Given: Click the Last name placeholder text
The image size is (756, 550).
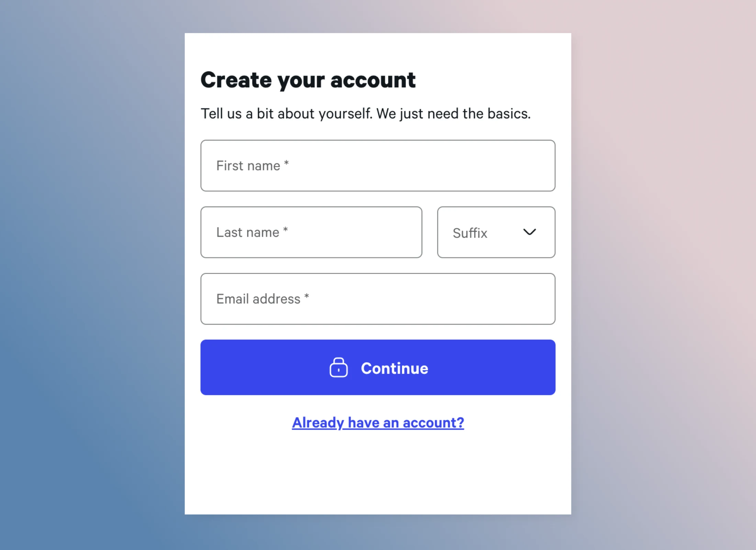Looking at the screenshot, I should click(x=247, y=232).
